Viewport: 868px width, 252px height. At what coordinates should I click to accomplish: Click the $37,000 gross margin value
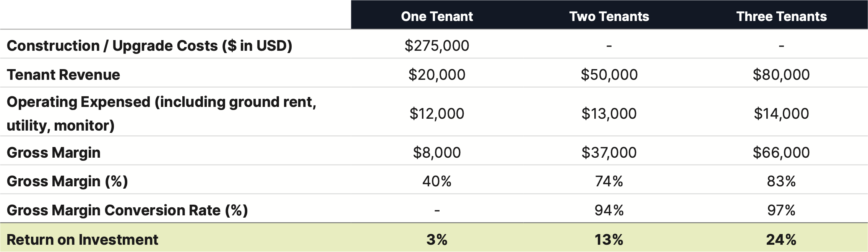tap(609, 153)
